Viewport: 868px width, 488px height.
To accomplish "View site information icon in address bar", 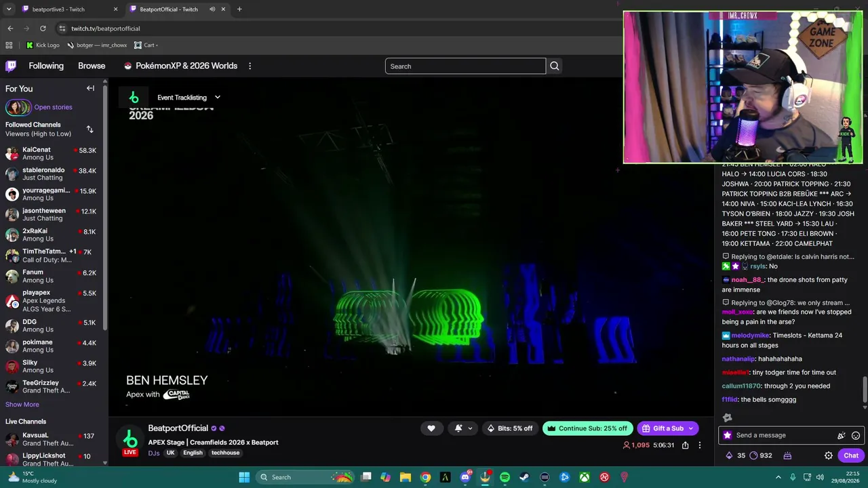I will pos(62,28).
